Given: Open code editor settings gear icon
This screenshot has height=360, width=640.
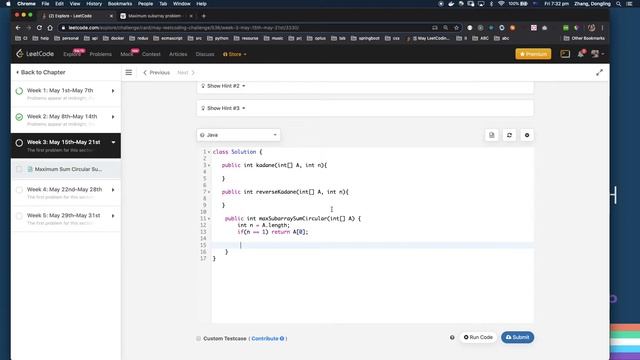Looking at the screenshot, I should (527, 135).
